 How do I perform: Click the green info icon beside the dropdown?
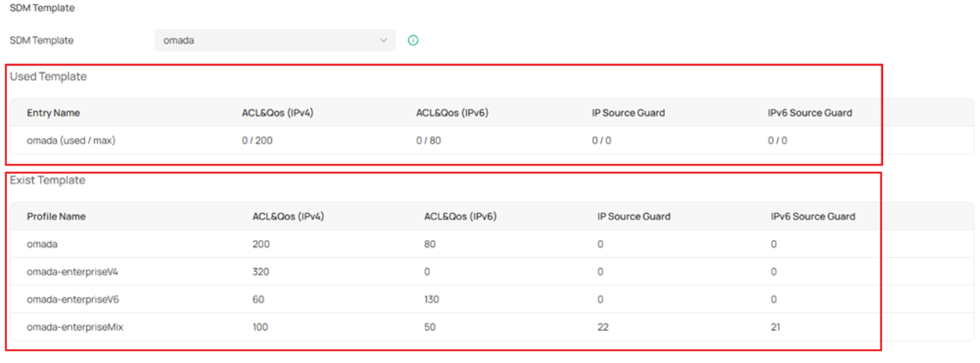pos(414,40)
